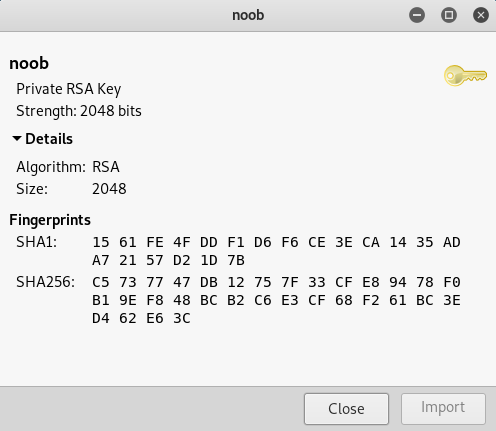Click the SHA1 label
The width and height of the screenshot is (496, 431).
(37, 242)
